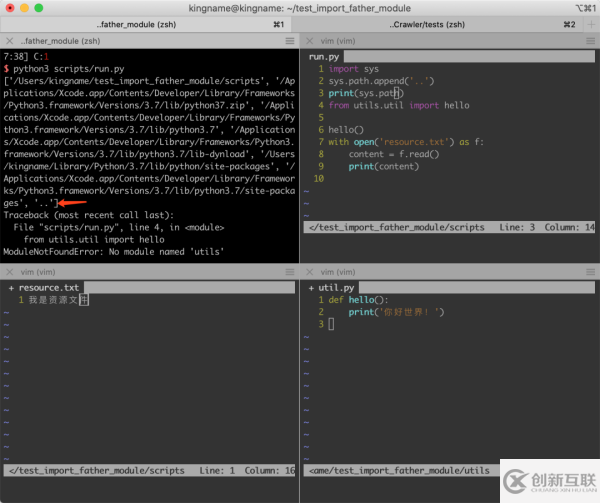Click the 'python3 scripts/run.py' command line
Screen dimensions: 600x503
click(68, 69)
